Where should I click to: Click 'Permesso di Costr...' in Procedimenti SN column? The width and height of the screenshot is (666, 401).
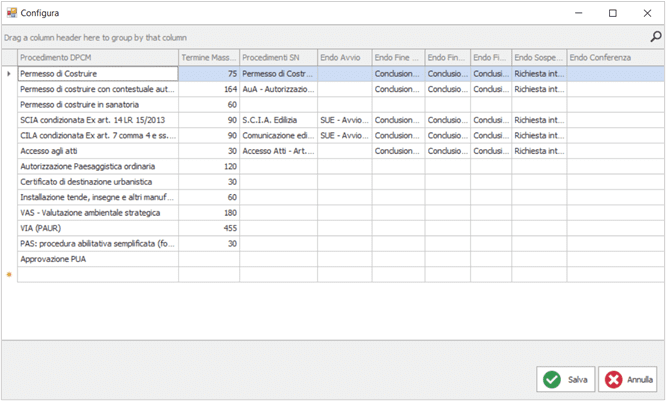[x=279, y=73]
